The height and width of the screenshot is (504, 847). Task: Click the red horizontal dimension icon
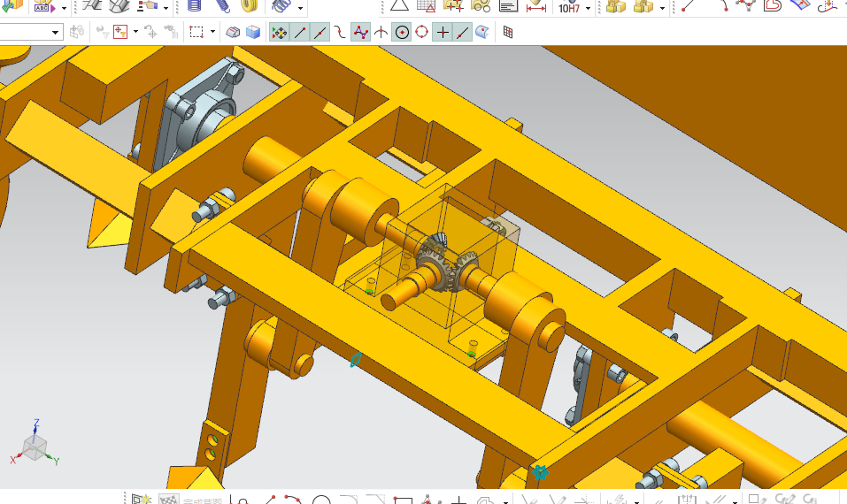(x=535, y=6)
